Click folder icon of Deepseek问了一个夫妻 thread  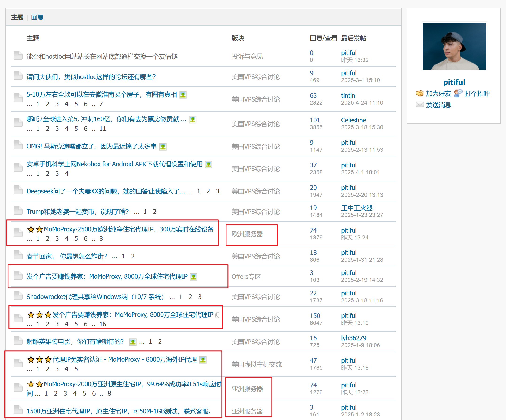(x=18, y=190)
